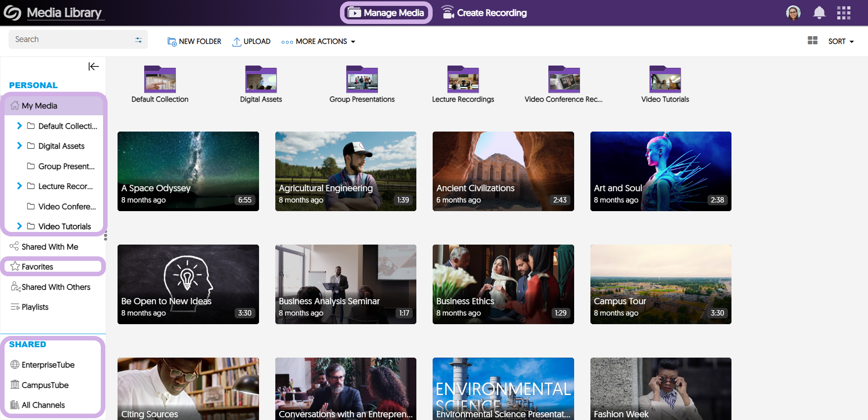Click the All Channels books icon
Viewport: 868px width, 420px height.
click(15, 405)
